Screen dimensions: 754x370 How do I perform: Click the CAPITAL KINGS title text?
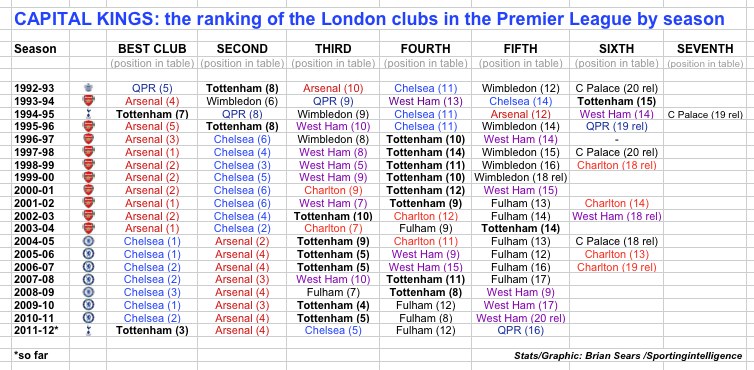pyautogui.click(x=369, y=19)
